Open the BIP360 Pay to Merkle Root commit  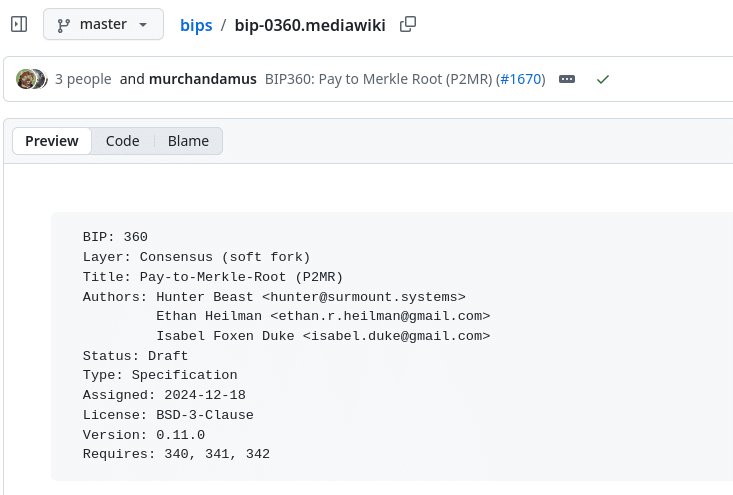click(378, 79)
